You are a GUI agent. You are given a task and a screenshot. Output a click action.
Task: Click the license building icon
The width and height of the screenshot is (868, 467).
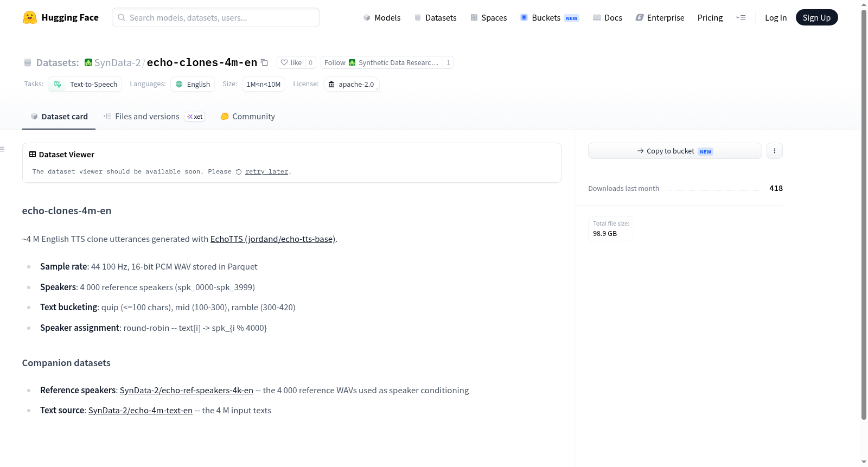click(x=331, y=84)
